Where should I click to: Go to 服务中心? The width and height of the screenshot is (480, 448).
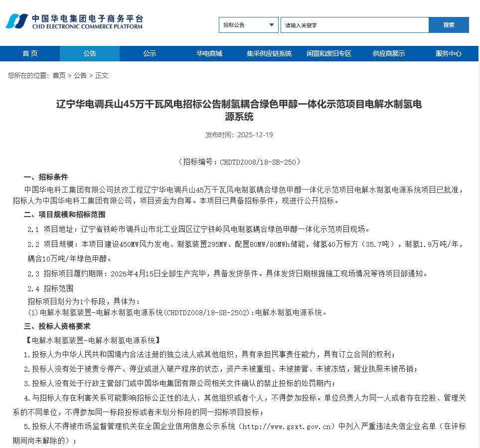coord(450,53)
